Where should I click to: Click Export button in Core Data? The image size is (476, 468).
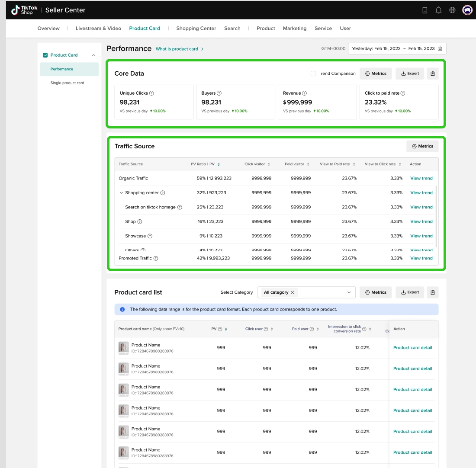click(410, 74)
